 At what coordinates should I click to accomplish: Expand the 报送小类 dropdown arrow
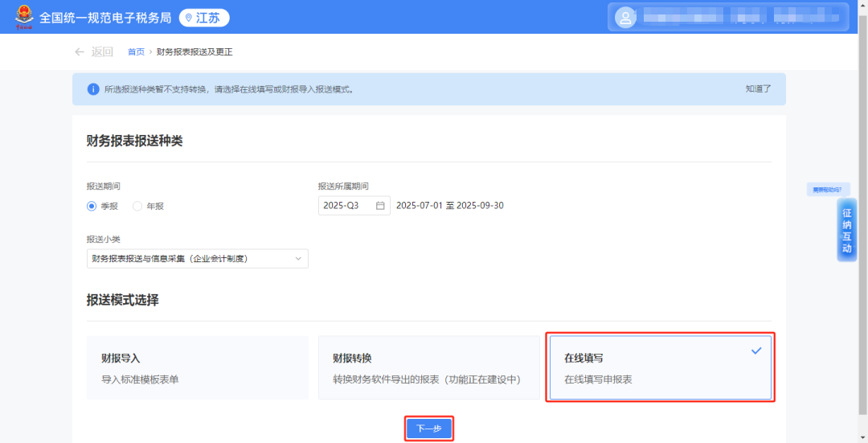(x=298, y=259)
